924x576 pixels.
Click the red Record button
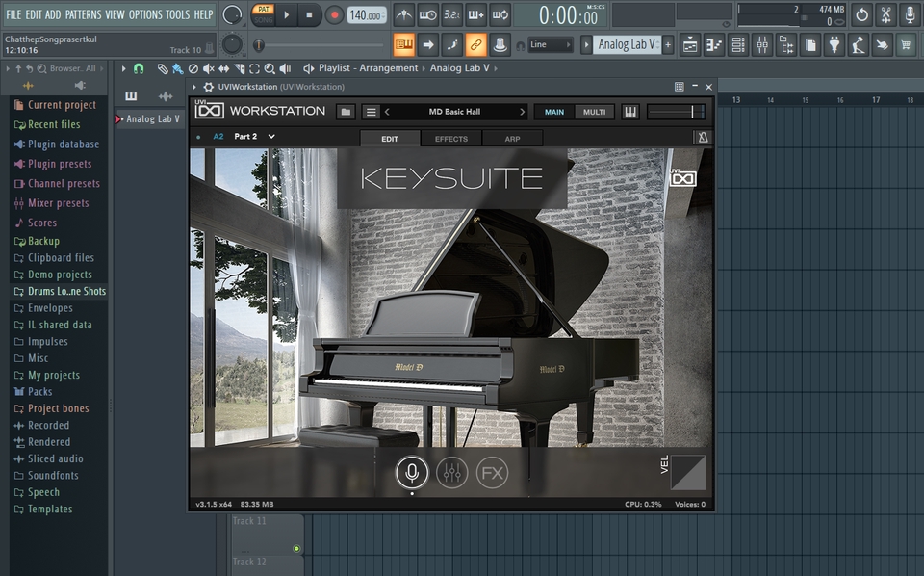click(x=334, y=15)
